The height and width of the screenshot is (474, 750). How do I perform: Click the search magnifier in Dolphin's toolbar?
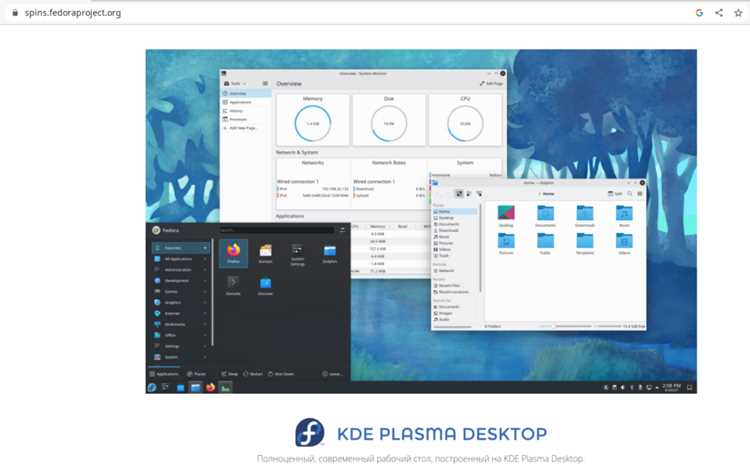[629, 194]
